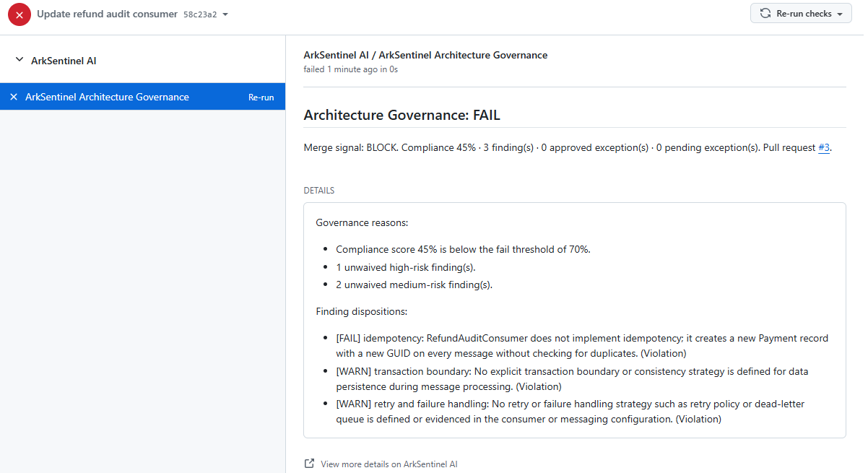Click the external link icon near View more details
Screen dimensions: 868x473
pos(309,464)
